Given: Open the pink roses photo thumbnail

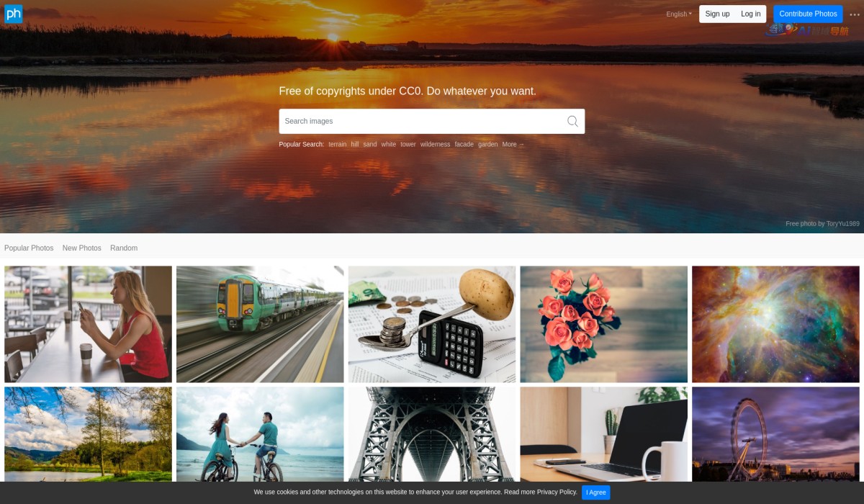Looking at the screenshot, I should [x=603, y=324].
